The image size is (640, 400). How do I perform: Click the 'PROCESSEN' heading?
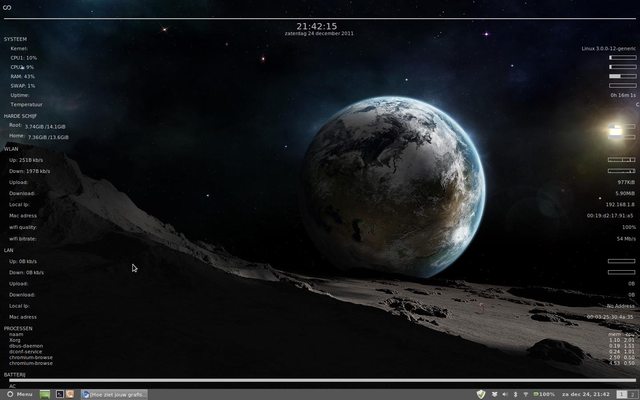coord(18,328)
